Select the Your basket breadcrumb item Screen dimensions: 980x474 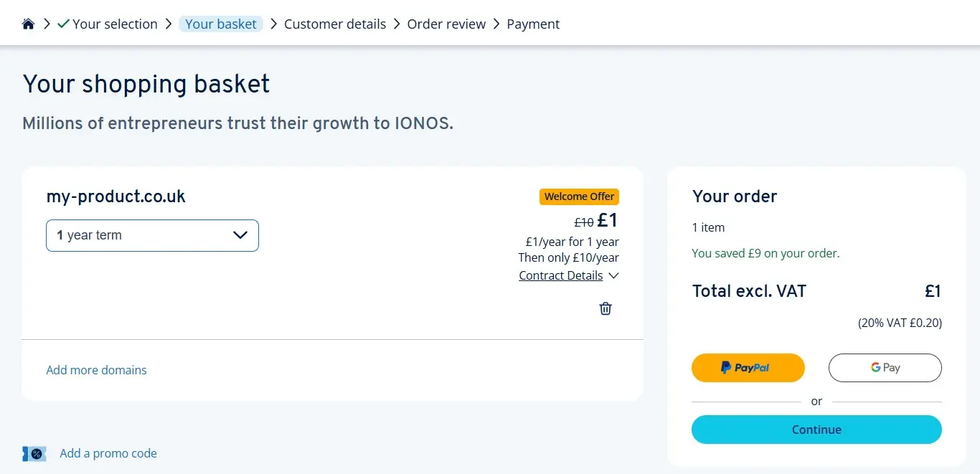click(221, 24)
